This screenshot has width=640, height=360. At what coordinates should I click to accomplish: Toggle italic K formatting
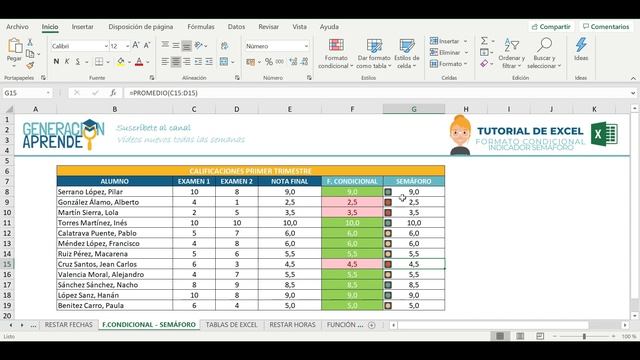[x=67, y=62]
